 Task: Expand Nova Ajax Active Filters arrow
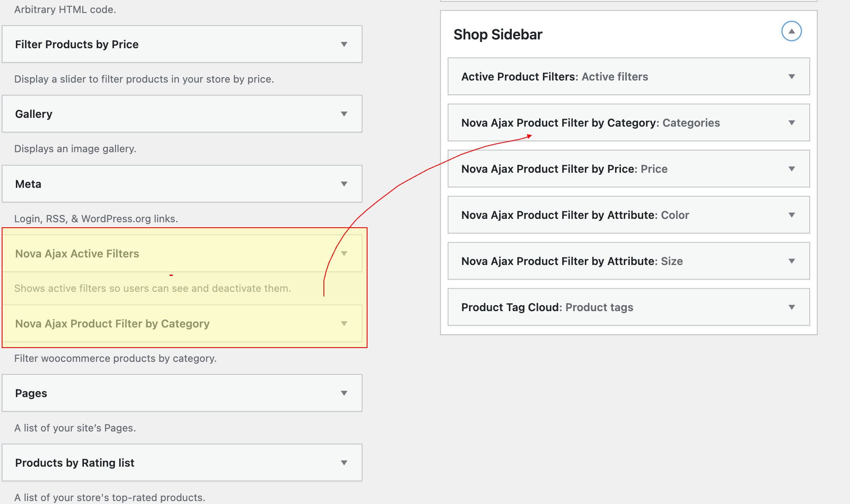click(x=344, y=254)
